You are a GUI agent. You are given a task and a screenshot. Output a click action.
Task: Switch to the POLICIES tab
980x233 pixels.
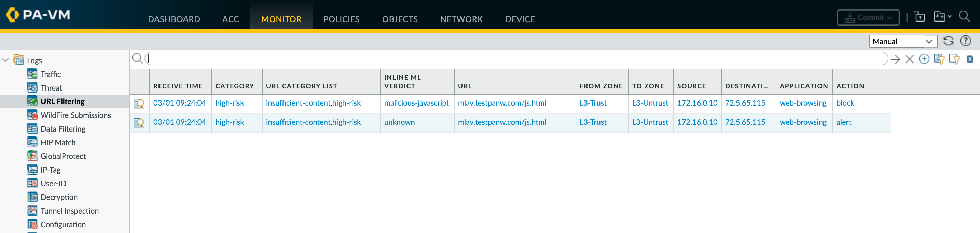(341, 19)
